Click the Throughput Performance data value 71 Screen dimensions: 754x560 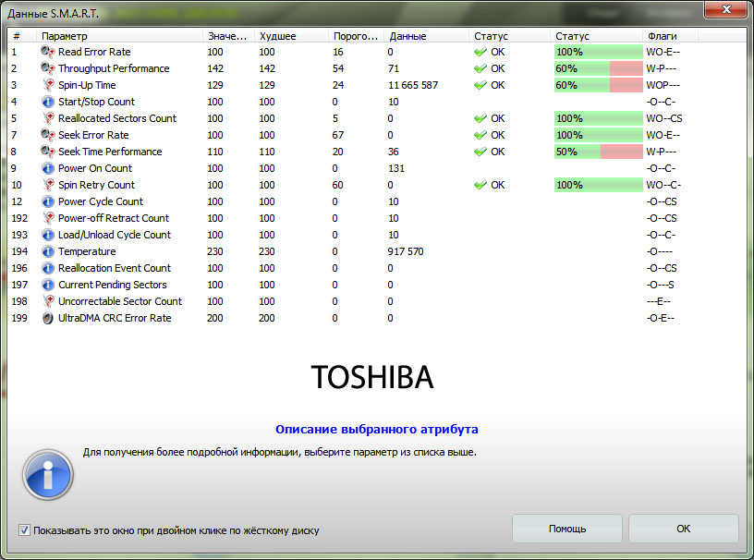click(394, 68)
